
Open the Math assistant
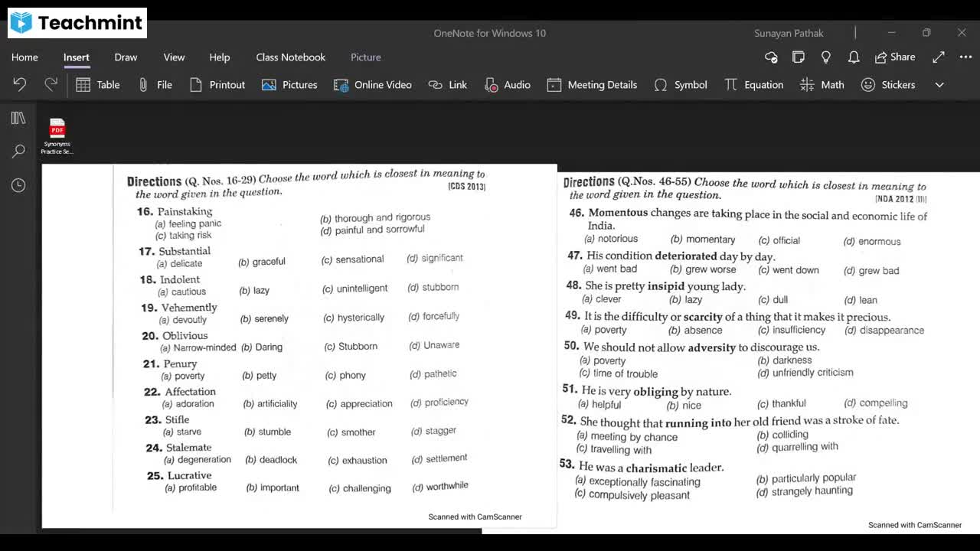822,85
